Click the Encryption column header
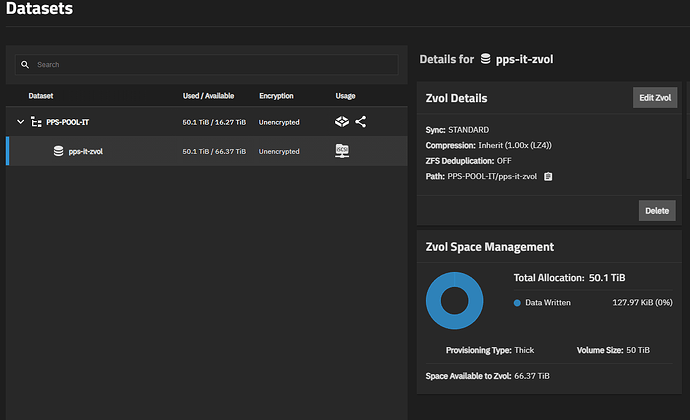 click(276, 96)
